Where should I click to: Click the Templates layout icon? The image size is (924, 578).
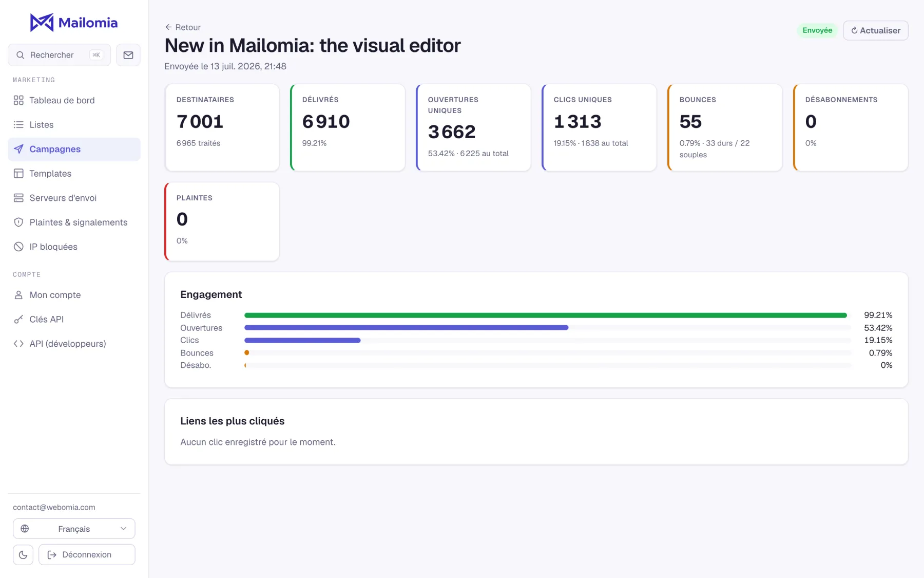click(x=18, y=174)
